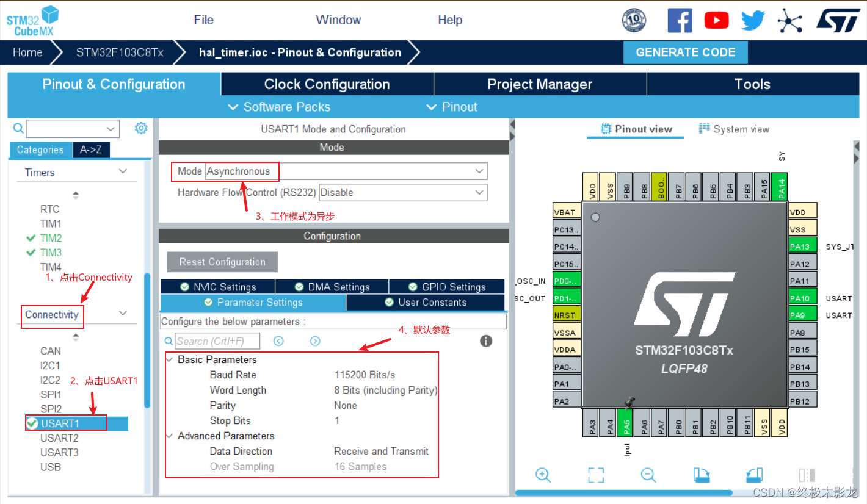Expand the Software Packs menu
867x504 pixels.
279,107
